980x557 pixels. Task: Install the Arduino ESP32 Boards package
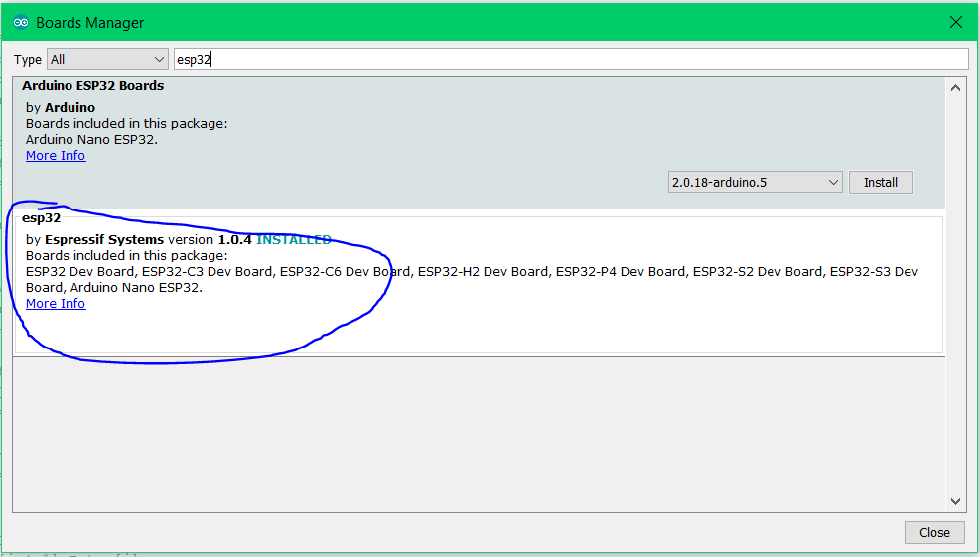tap(881, 182)
